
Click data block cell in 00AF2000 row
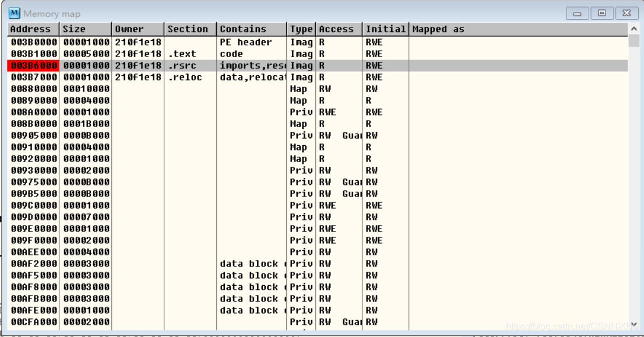tap(252, 264)
